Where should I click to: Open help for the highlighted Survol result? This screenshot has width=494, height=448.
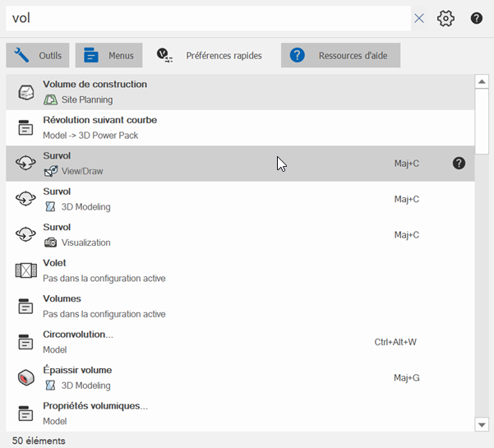[x=459, y=164]
